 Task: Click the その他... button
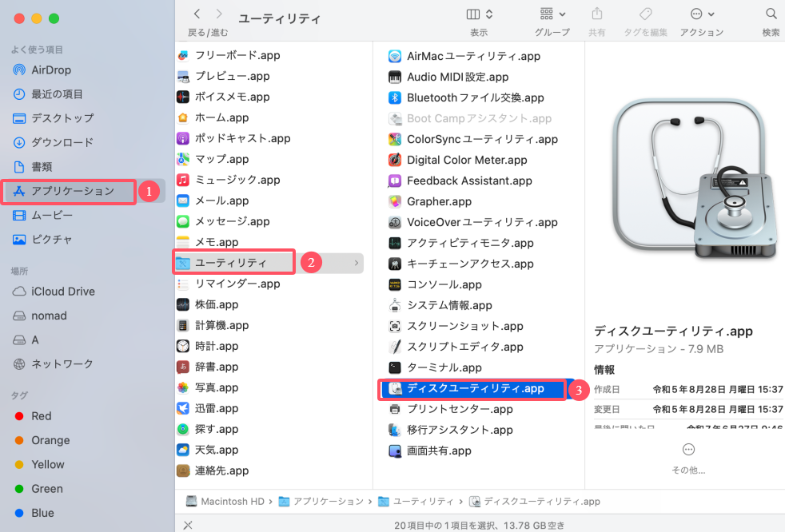688,450
